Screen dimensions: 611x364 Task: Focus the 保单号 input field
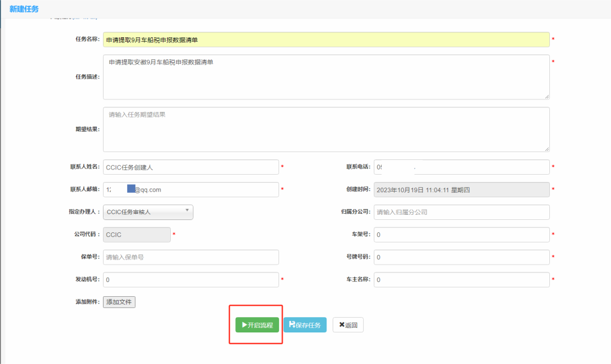pos(191,257)
